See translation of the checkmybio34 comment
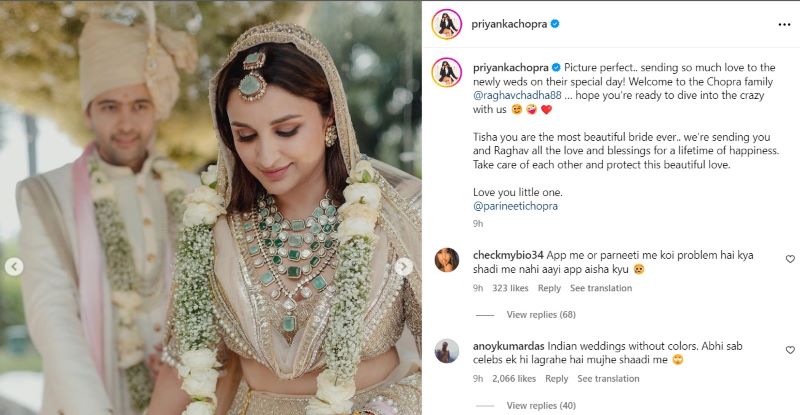800x415 pixels. click(601, 288)
